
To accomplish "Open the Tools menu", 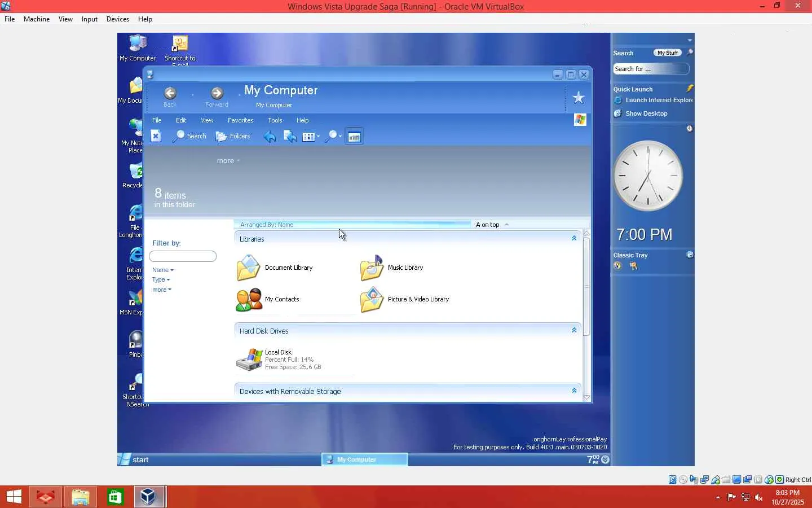I will coord(275,120).
